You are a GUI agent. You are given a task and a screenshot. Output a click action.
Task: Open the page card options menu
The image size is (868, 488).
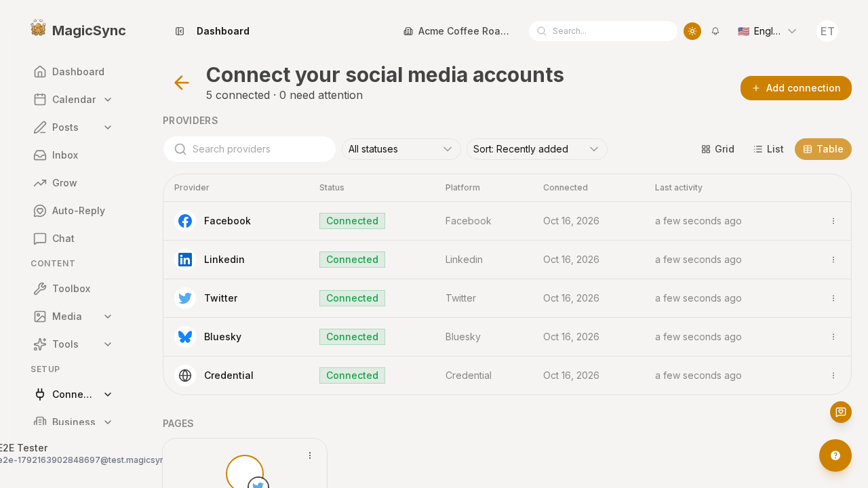click(x=310, y=455)
